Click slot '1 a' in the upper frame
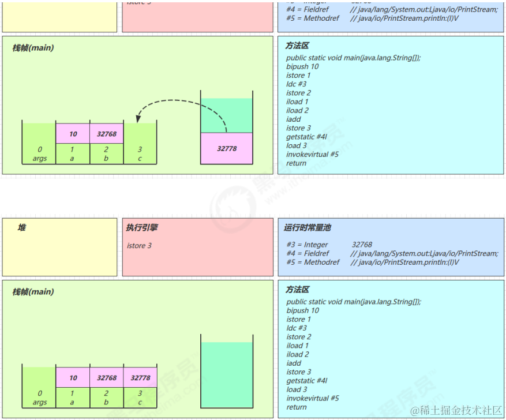Image resolution: width=506 pixels, height=420 pixels. (72, 153)
